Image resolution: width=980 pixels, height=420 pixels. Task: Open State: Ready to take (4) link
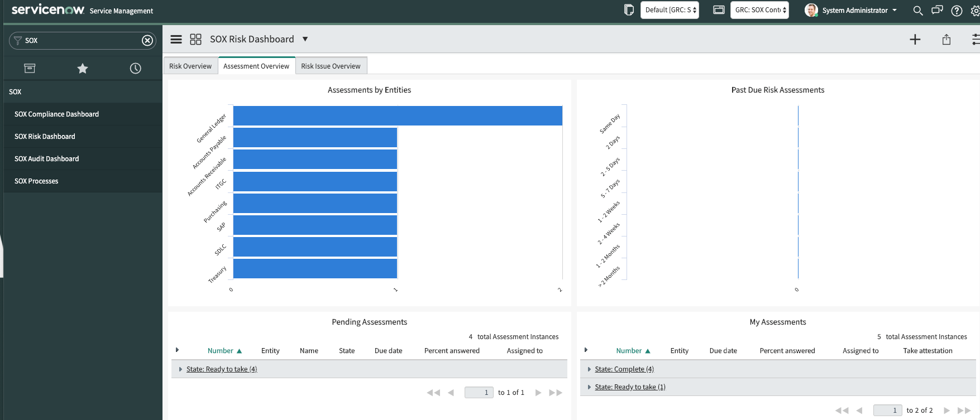pyautogui.click(x=222, y=369)
